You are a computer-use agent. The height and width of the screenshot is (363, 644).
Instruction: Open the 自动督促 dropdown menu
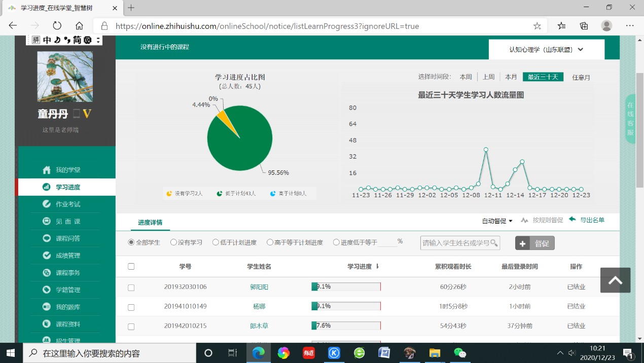pyautogui.click(x=497, y=221)
